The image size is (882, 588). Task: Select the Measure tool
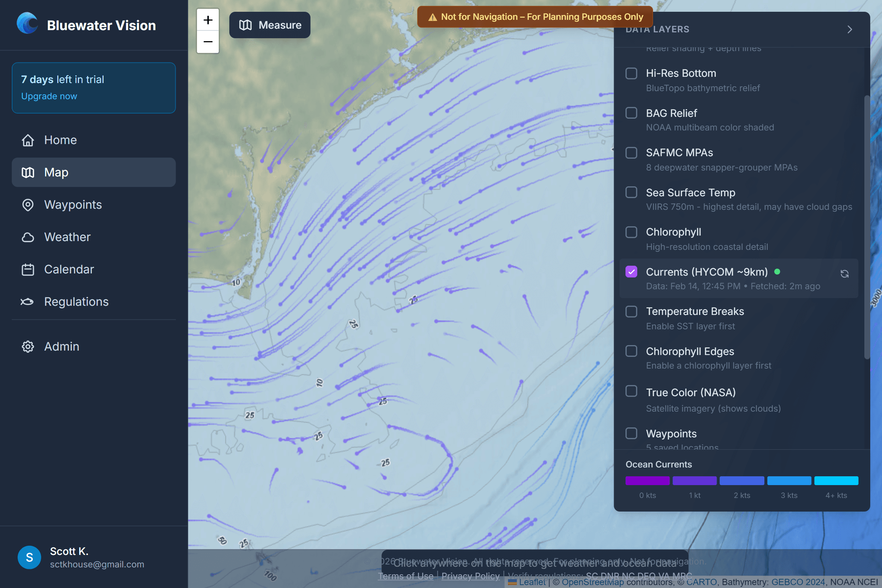[x=269, y=25]
